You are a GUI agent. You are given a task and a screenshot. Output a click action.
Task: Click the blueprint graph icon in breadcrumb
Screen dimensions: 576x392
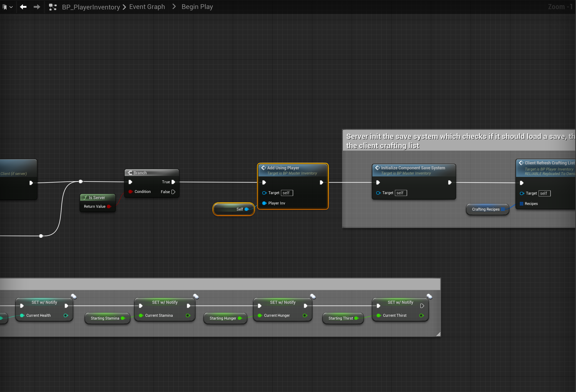53,7
